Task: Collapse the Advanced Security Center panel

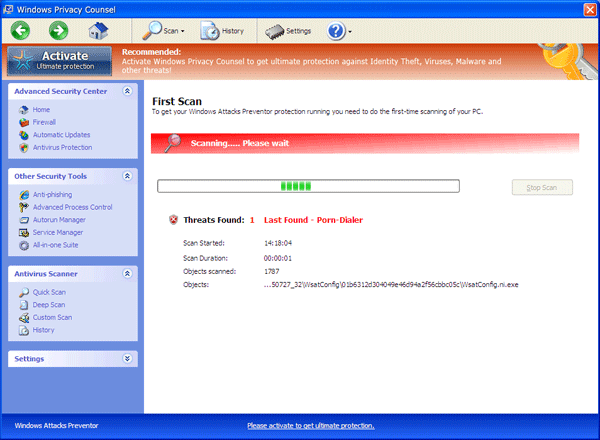Action: (x=127, y=91)
